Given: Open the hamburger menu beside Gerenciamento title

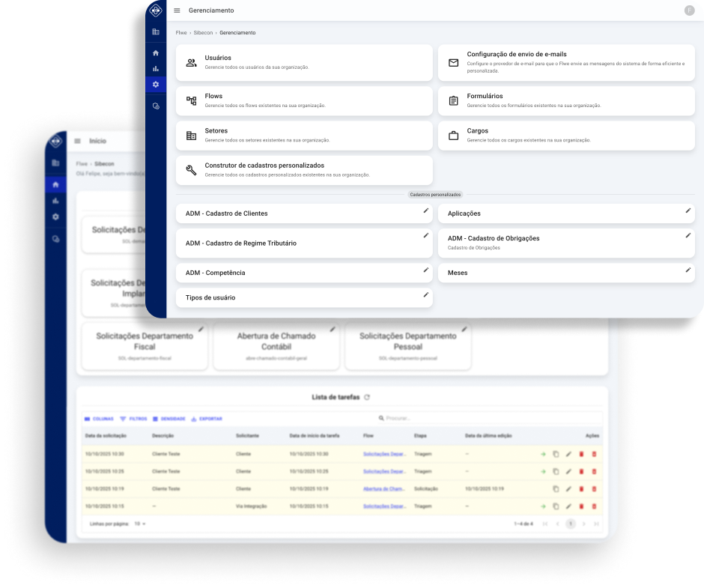Looking at the screenshot, I should pyautogui.click(x=177, y=10).
